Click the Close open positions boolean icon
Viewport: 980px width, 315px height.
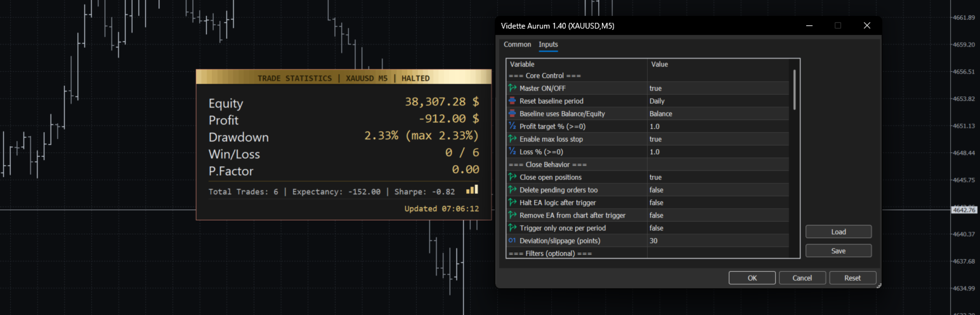513,177
